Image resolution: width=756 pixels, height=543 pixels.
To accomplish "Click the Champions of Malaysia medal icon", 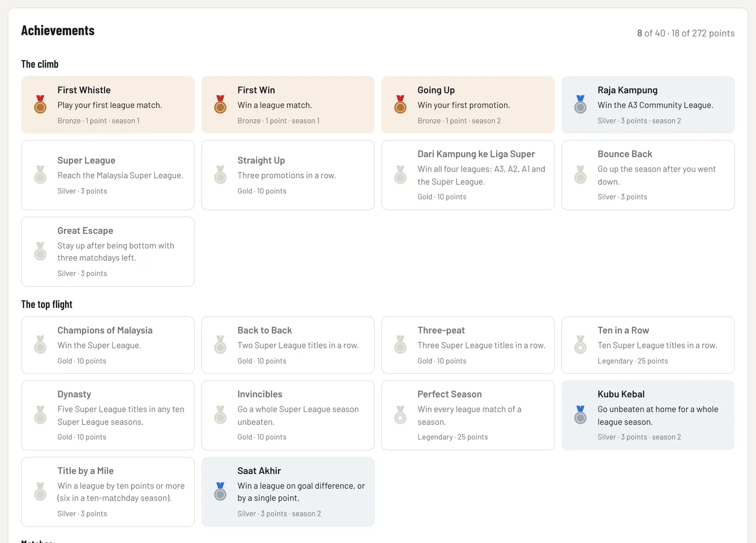I will click(x=40, y=345).
